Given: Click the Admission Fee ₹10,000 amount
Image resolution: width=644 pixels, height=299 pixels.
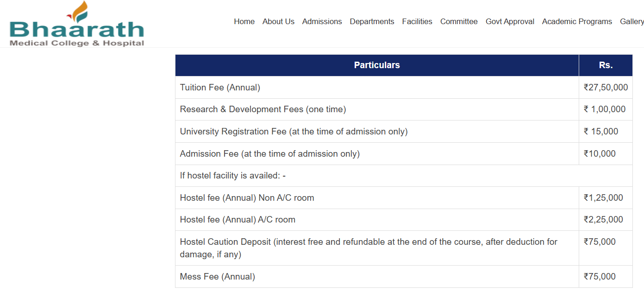Looking at the screenshot, I should click(600, 154).
